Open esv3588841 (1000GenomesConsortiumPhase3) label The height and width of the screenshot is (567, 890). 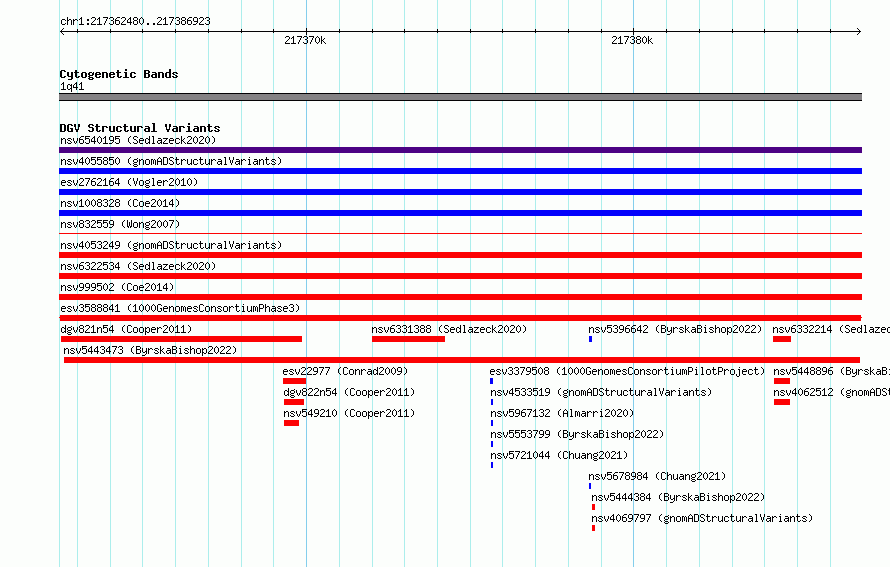tap(180, 308)
